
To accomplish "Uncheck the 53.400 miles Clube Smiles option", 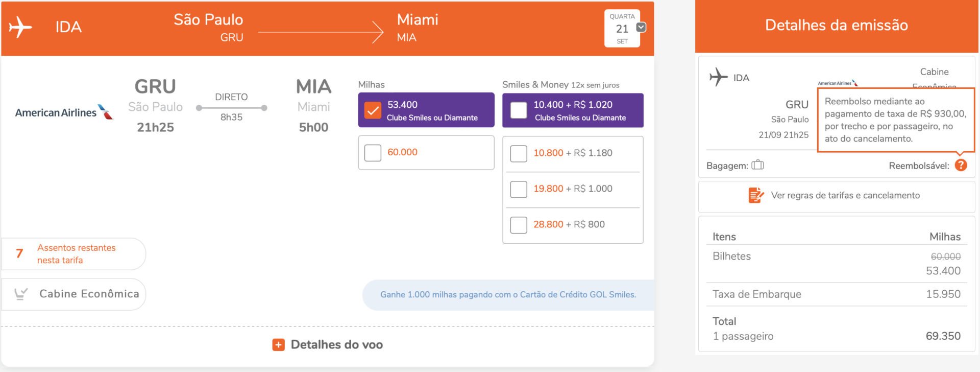I will click(x=373, y=110).
